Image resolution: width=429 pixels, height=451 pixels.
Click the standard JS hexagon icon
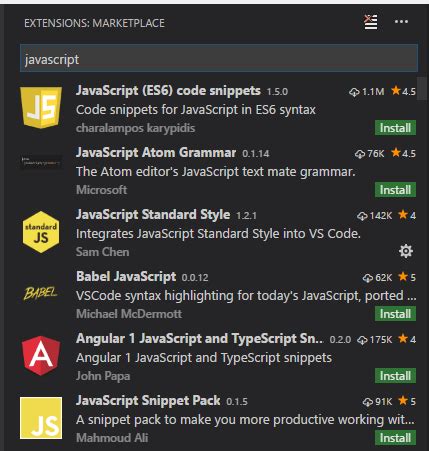(x=41, y=232)
